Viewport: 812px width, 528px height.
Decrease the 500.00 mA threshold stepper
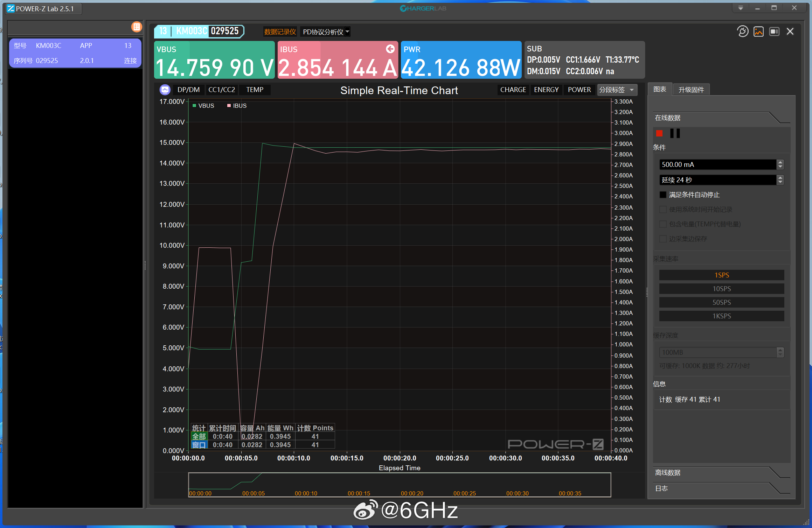pos(780,167)
